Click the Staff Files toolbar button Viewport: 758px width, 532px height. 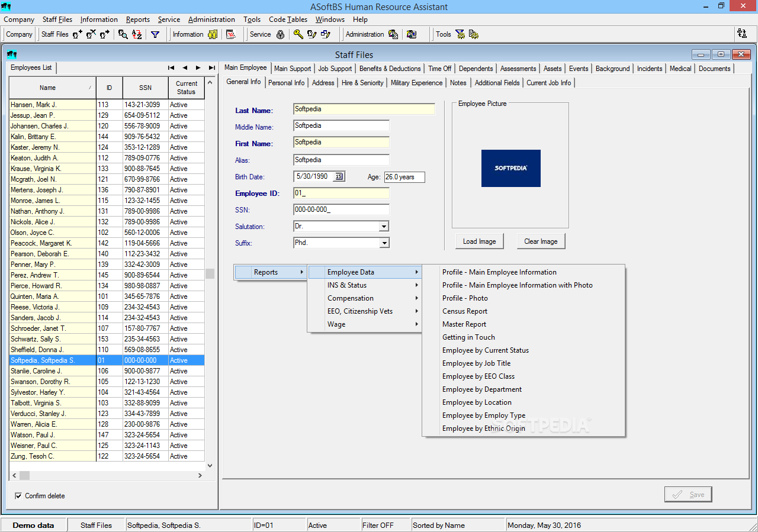pos(55,34)
